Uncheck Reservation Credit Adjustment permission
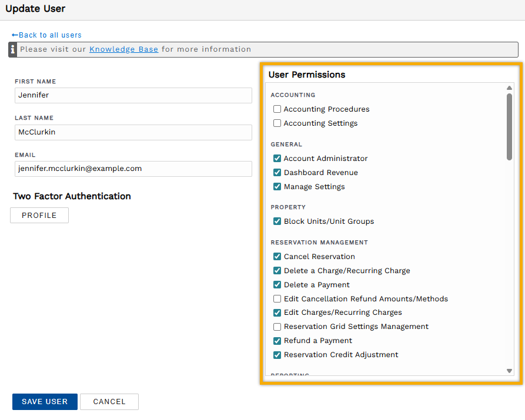The image size is (525, 420). (x=277, y=355)
